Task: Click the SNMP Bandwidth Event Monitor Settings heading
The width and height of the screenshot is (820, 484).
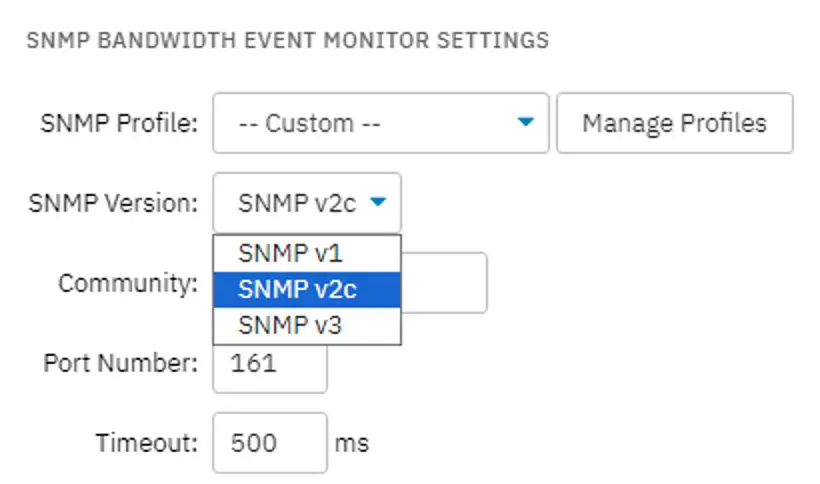Action: point(288,40)
